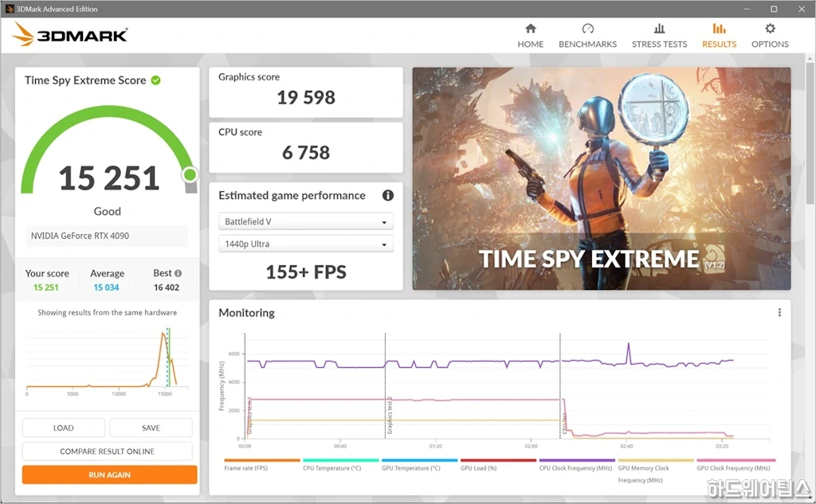Expand the 1440p Ultra resolution dropdown
Screen dimensions: 816x504
click(305, 244)
